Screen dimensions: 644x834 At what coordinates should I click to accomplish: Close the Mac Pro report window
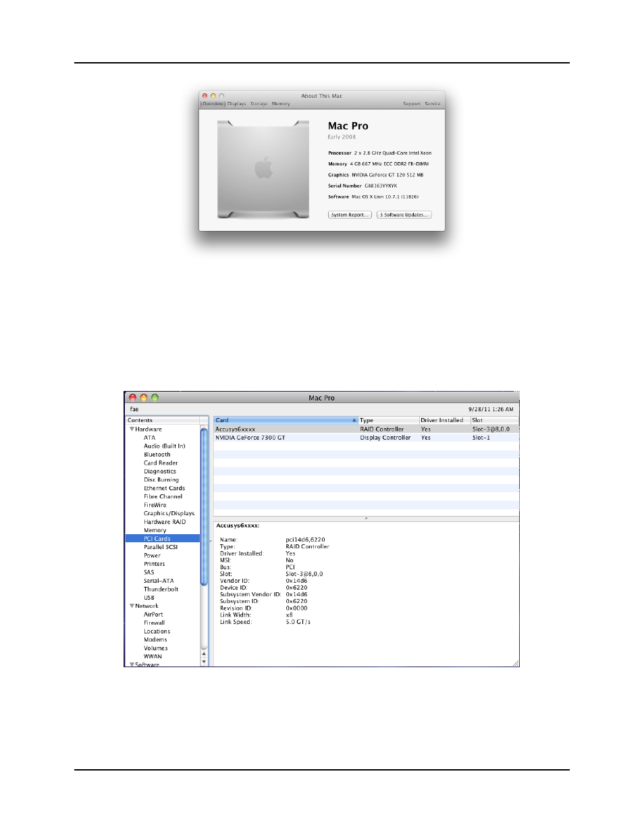click(x=133, y=398)
